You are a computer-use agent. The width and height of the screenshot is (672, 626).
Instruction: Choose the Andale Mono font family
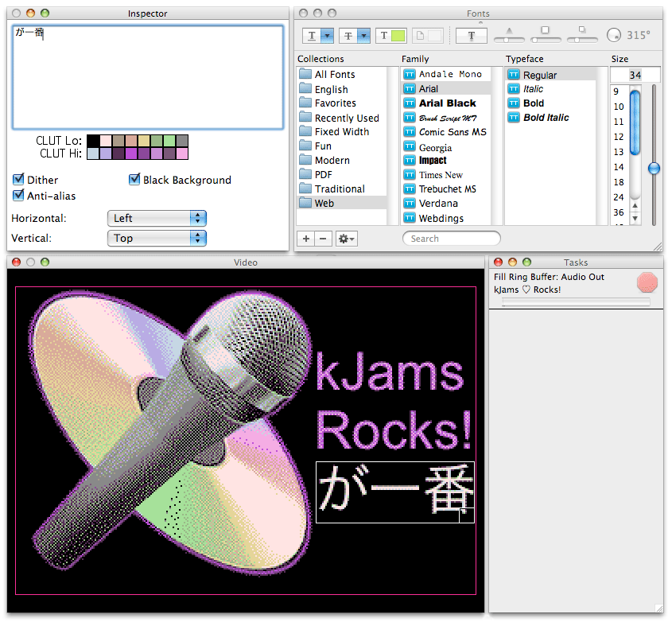[445, 74]
